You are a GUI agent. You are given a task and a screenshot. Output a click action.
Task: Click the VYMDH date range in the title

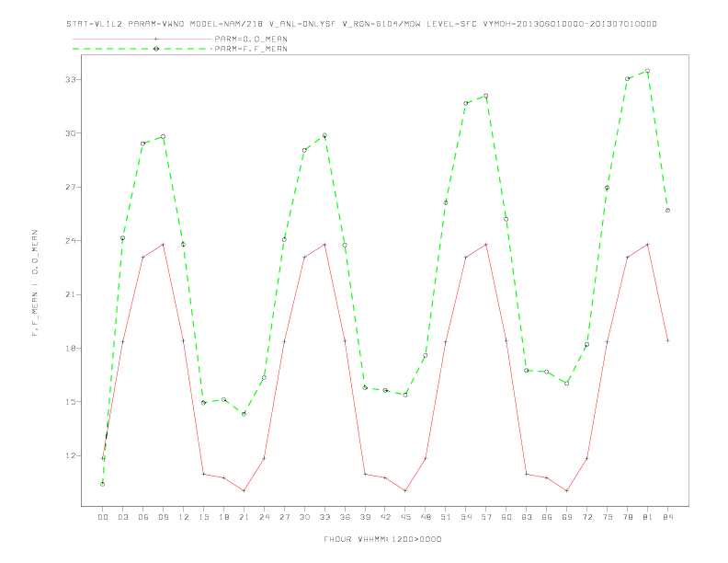click(570, 24)
